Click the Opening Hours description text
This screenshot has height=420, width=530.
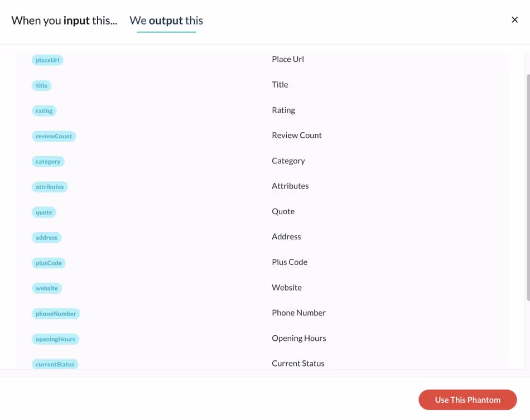[x=299, y=338]
